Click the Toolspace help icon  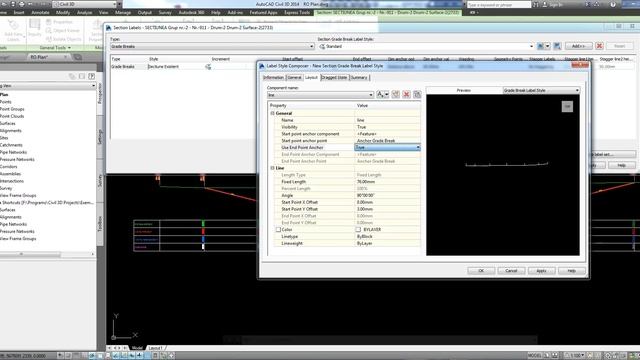[x=91, y=76]
